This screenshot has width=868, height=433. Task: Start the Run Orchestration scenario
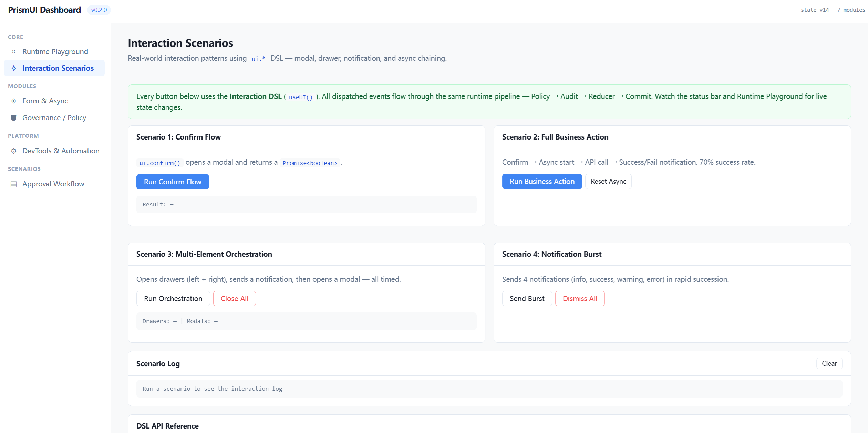[x=173, y=298]
